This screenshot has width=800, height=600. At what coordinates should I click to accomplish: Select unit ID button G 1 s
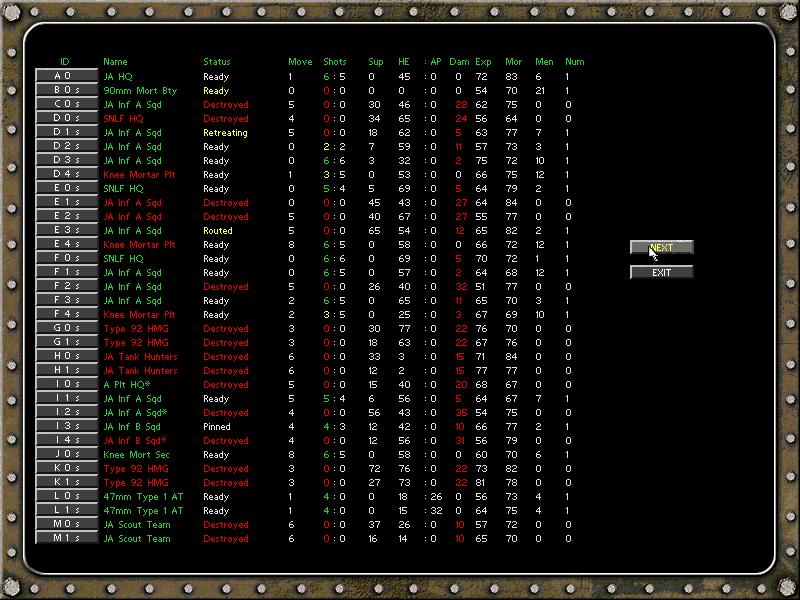tap(67, 342)
